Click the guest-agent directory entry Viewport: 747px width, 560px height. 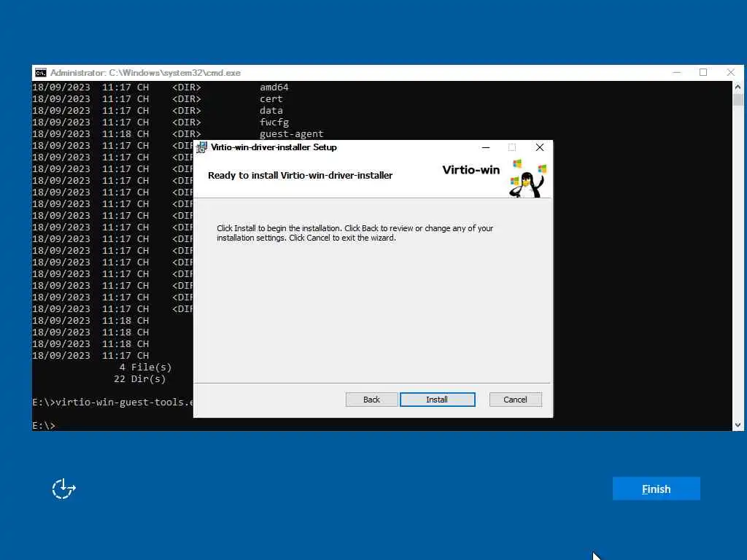pyautogui.click(x=292, y=134)
